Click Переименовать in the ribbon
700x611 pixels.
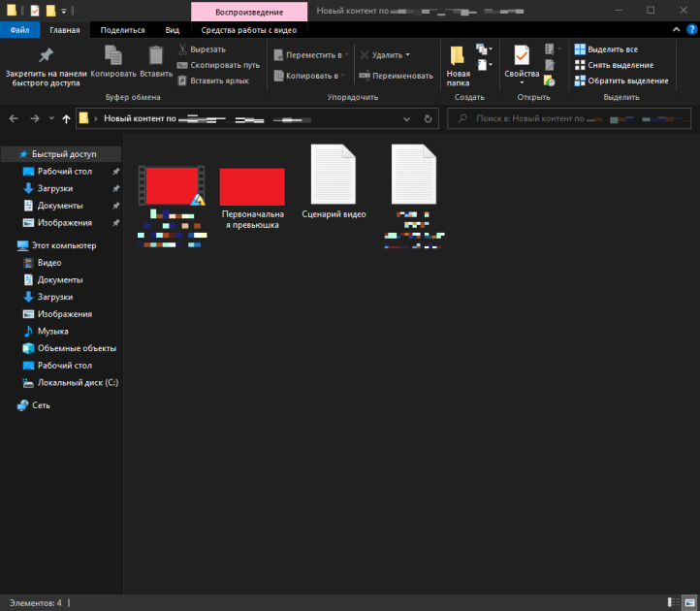click(396, 76)
